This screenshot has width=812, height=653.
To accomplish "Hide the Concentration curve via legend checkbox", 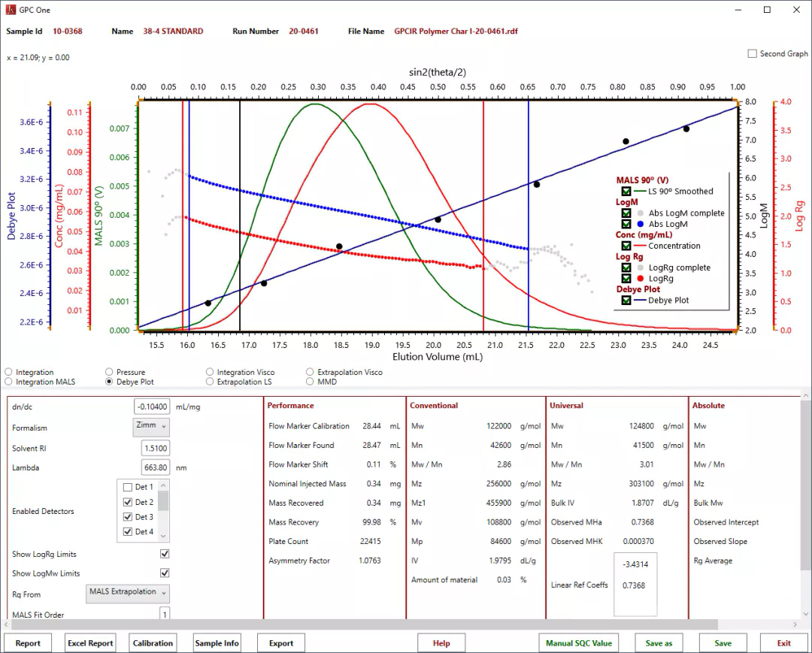I will [626, 246].
